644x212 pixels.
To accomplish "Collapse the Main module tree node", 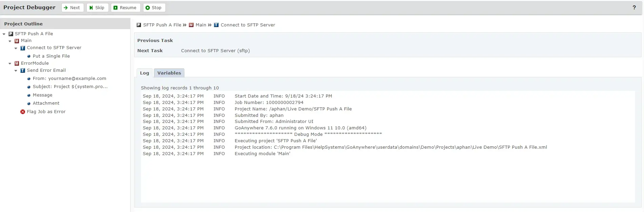I will pos(10,41).
